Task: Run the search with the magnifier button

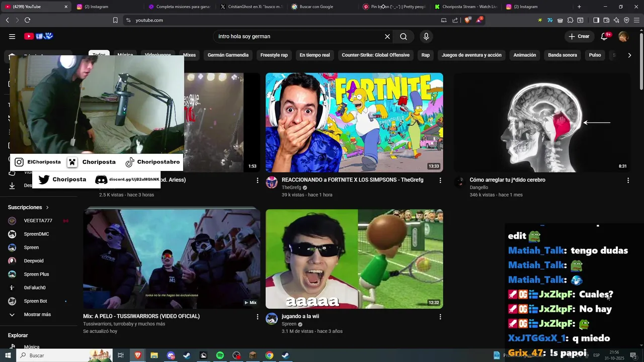Action: click(x=404, y=36)
